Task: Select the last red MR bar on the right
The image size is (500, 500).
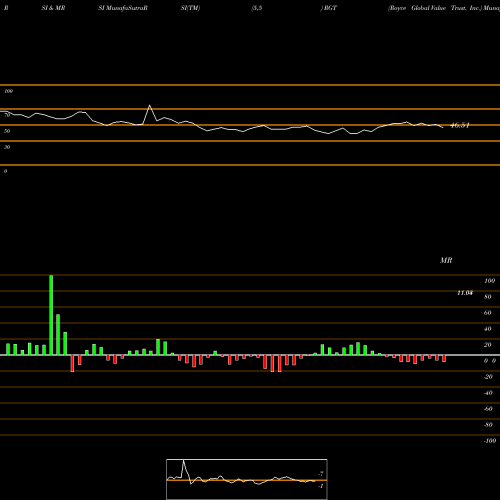Action: click(444, 358)
